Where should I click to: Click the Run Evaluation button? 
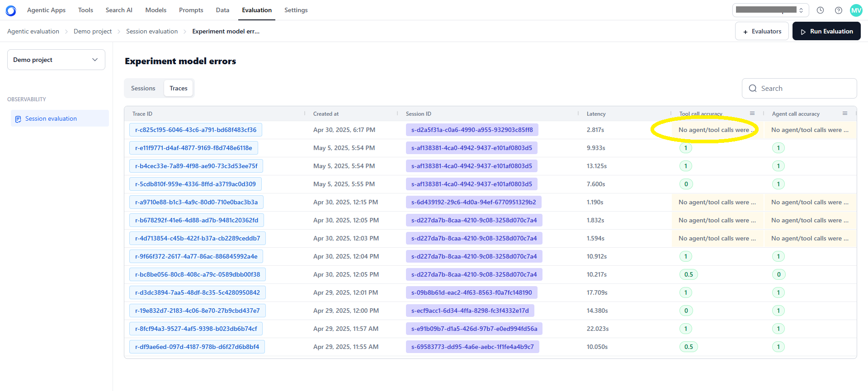[826, 31]
